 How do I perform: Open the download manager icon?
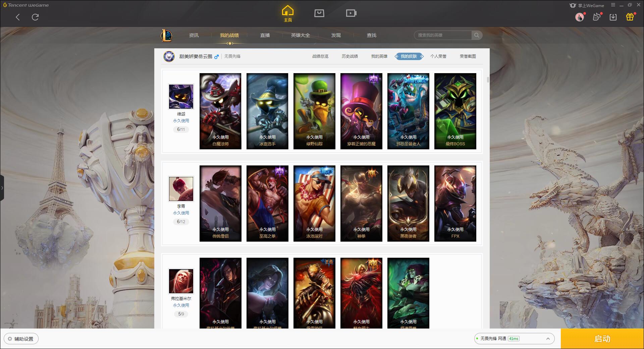tap(613, 17)
